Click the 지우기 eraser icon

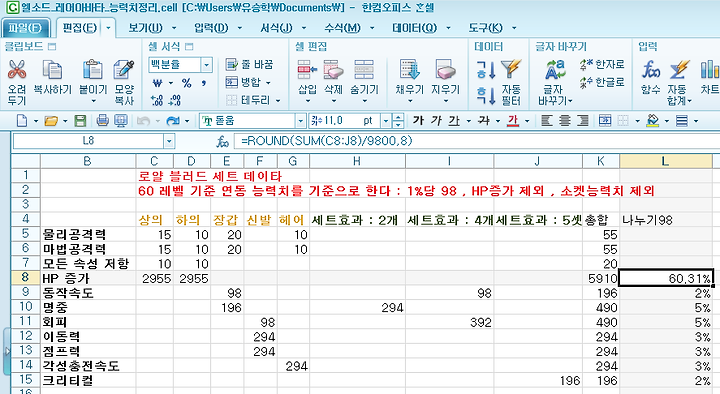[445, 70]
